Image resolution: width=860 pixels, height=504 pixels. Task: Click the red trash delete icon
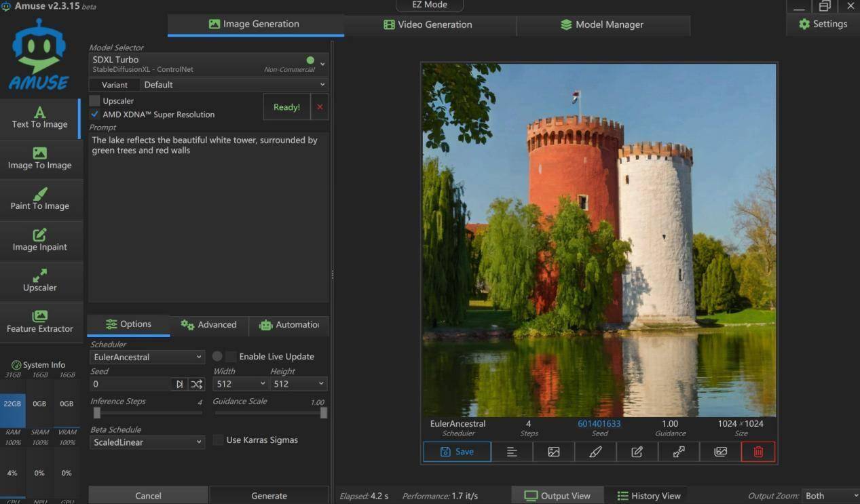pyautogui.click(x=758, y=452)
